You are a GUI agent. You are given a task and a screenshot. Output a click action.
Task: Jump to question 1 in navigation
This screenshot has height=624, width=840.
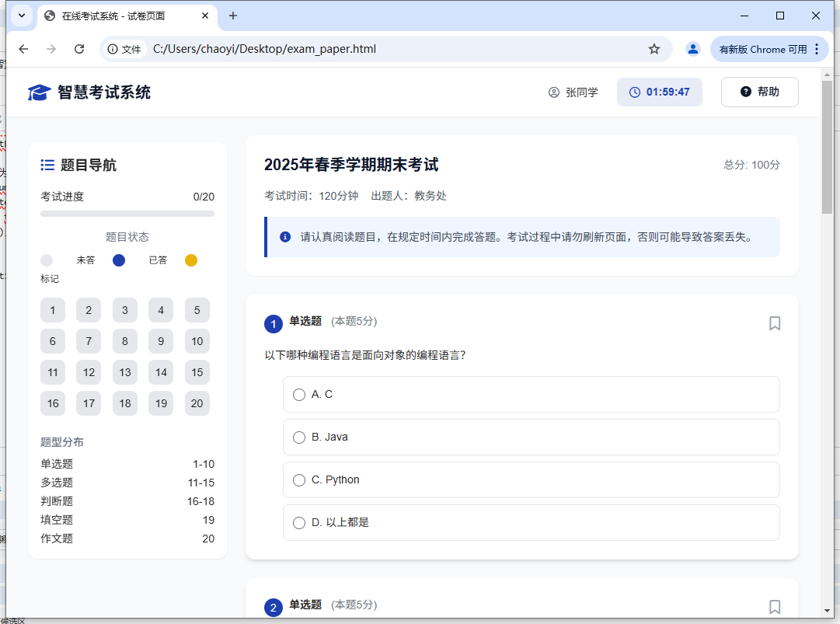[x=53, y=310]
